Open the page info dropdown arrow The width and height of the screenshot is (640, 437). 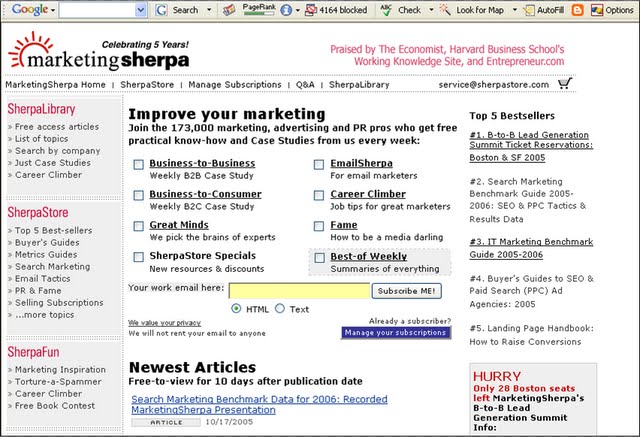pos(298,10)
